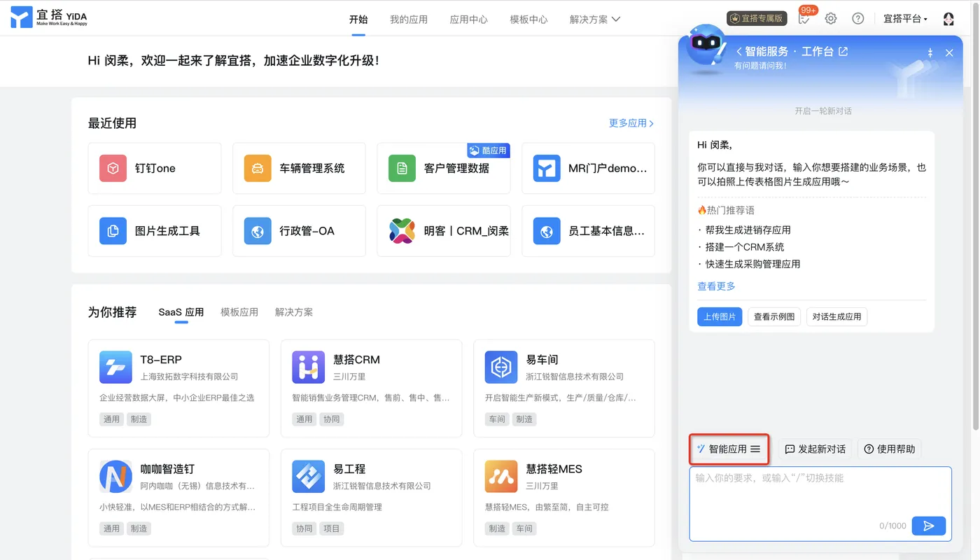Open the 钉钉one app icon

pyautogui.click(x=113, y=169)
